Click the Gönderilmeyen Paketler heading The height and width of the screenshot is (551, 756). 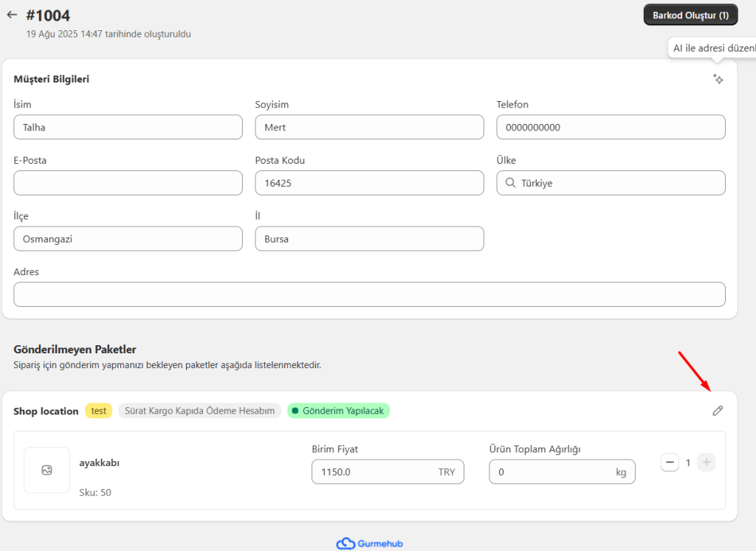pyautogui.click(x=75, y=349)
